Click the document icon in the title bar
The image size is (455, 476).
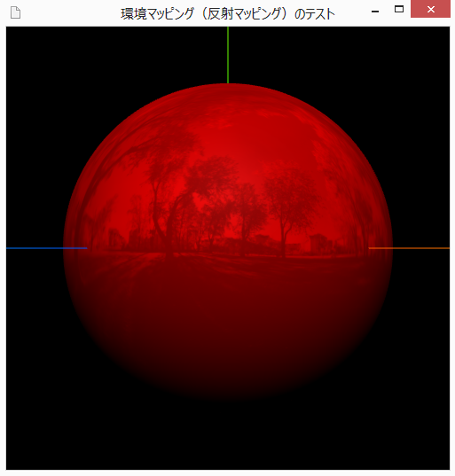tap(15, 12)
